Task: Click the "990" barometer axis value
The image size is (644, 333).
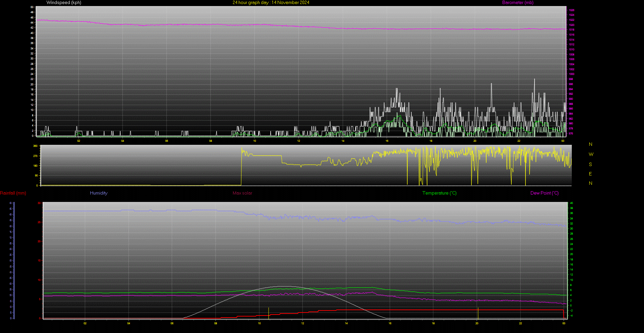Action: pyautogui.click(x=571, y=99)
